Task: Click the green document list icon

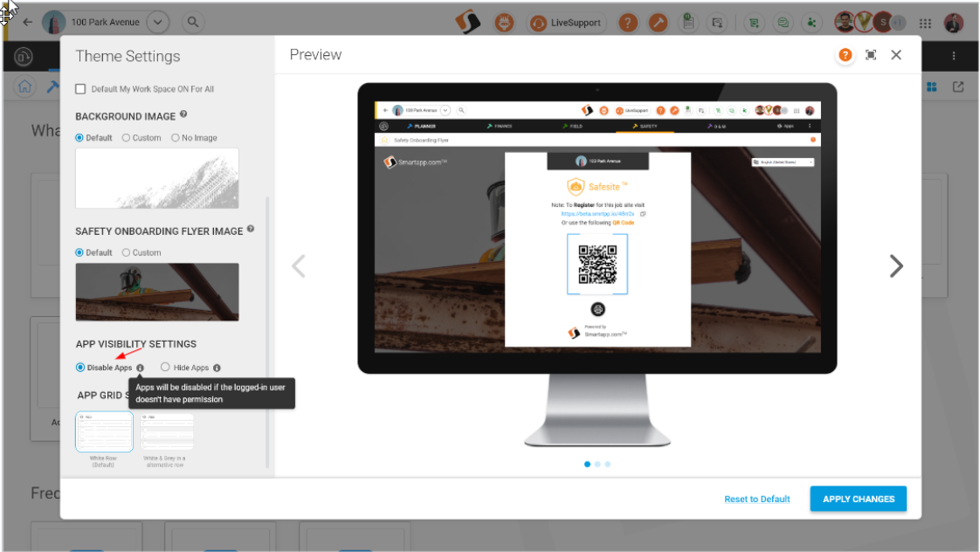Action: click(754, 23)
